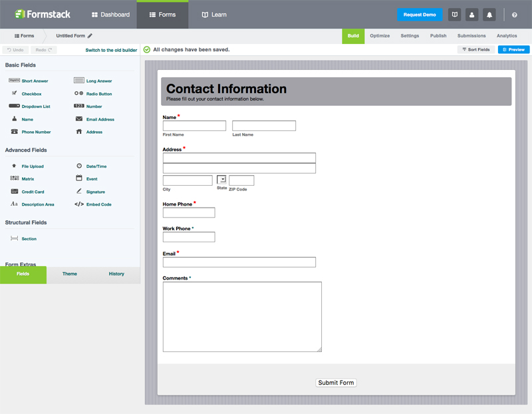Go to the Forms breadcrumb link
Viewport: 532px width, 414px height.
[24, 36]
